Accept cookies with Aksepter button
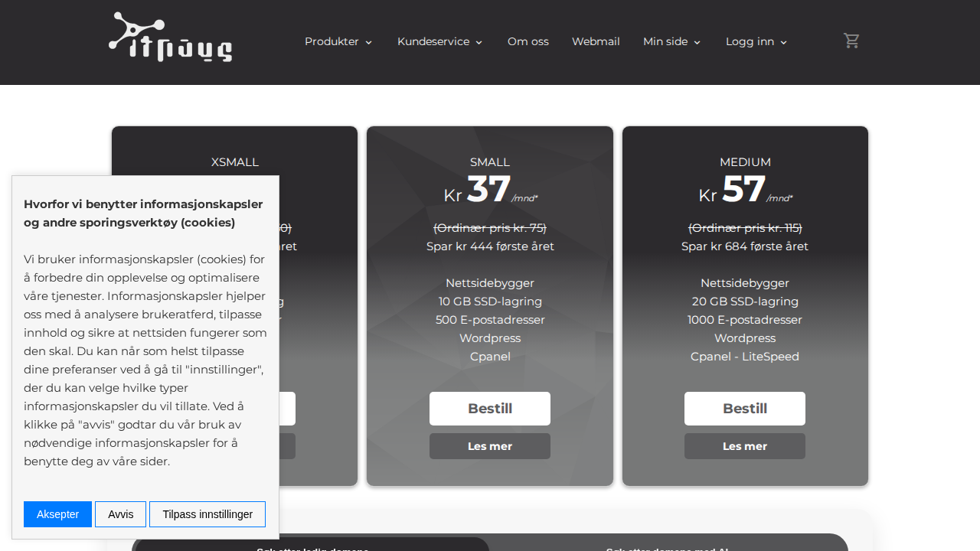Screen dimensions: 980x551 pyautogui.click(x=57, y=514)
